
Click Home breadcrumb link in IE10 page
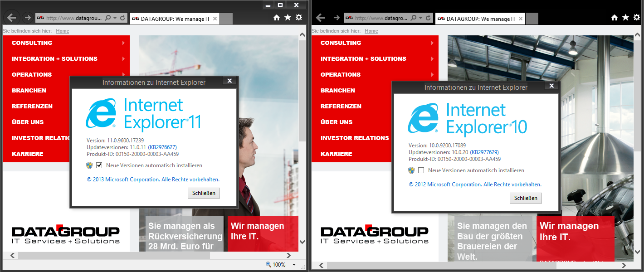371,31
